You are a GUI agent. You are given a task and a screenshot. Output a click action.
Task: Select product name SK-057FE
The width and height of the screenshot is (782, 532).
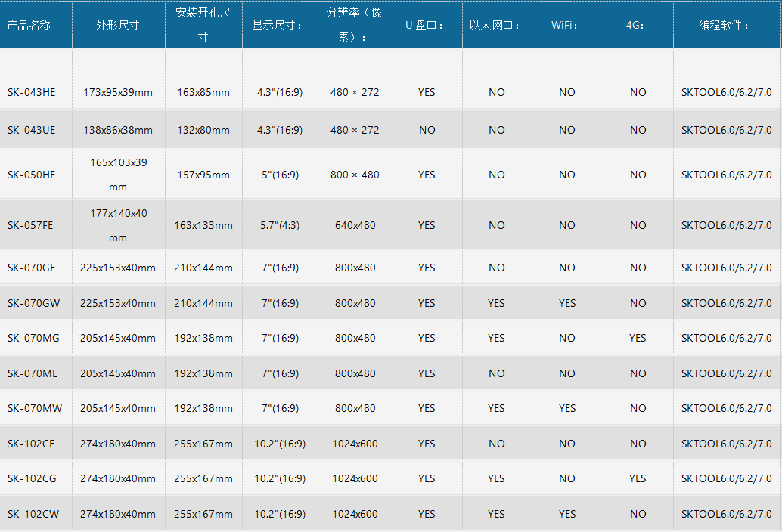(x=30, y=225)
